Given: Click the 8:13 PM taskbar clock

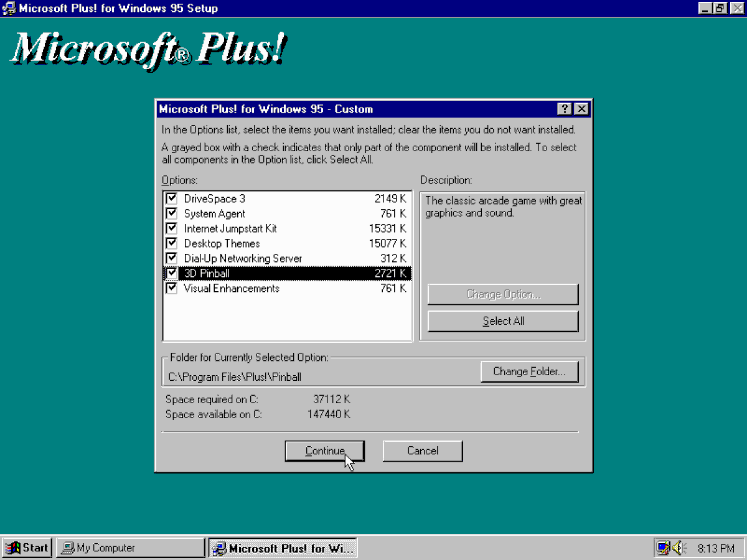Looking at the screenshot, I should click(716, 549).
